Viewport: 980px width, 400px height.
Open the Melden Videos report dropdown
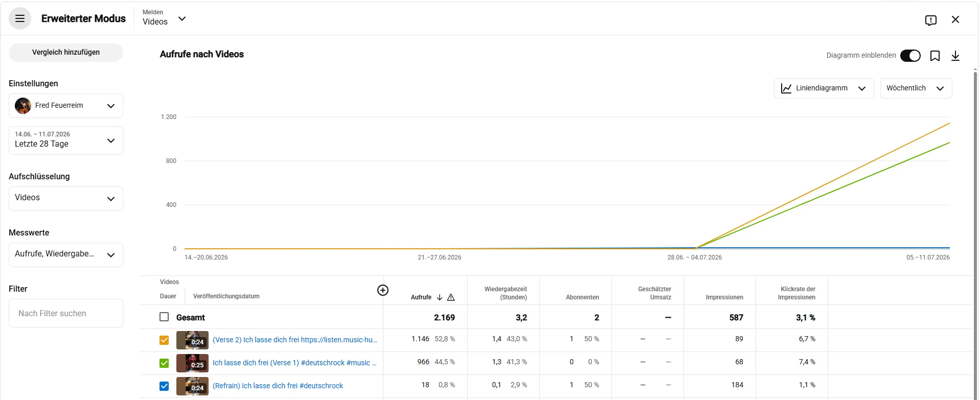164,18
